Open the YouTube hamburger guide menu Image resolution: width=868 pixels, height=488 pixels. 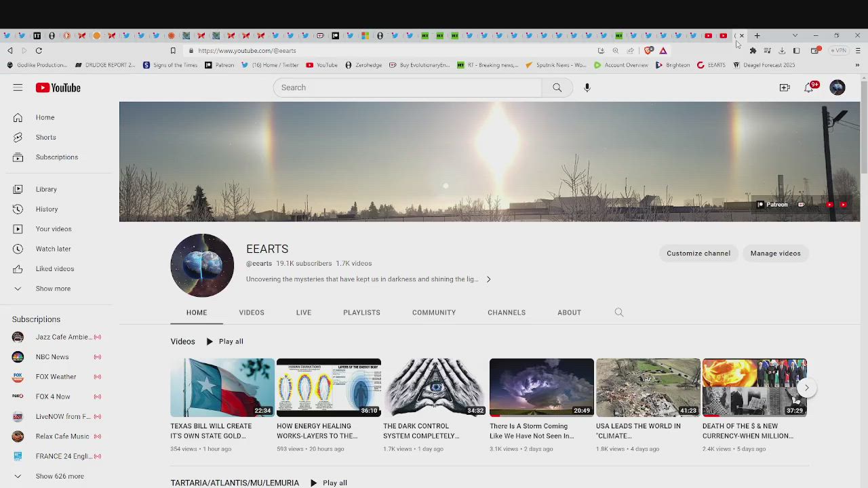point(18,87)
